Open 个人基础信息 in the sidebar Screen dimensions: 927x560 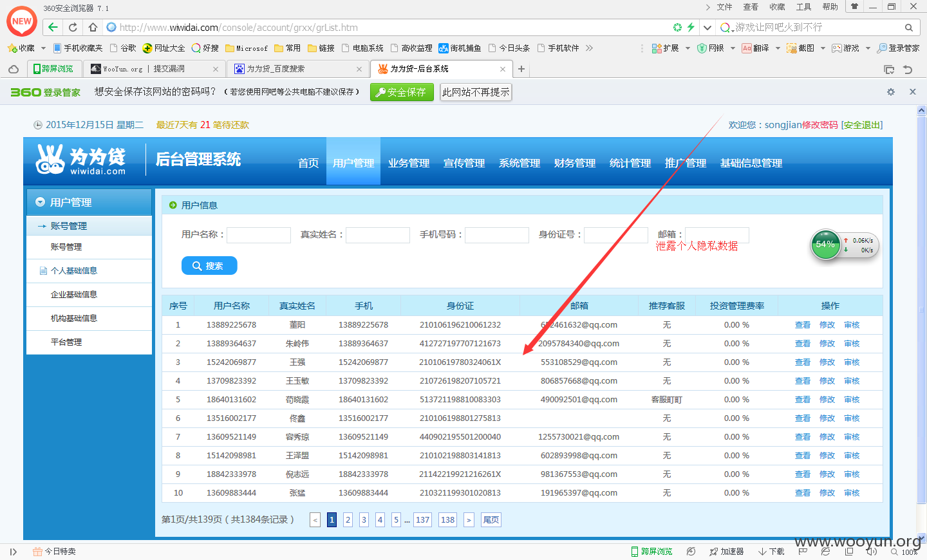pyautogui.click(x=74, y=271)
